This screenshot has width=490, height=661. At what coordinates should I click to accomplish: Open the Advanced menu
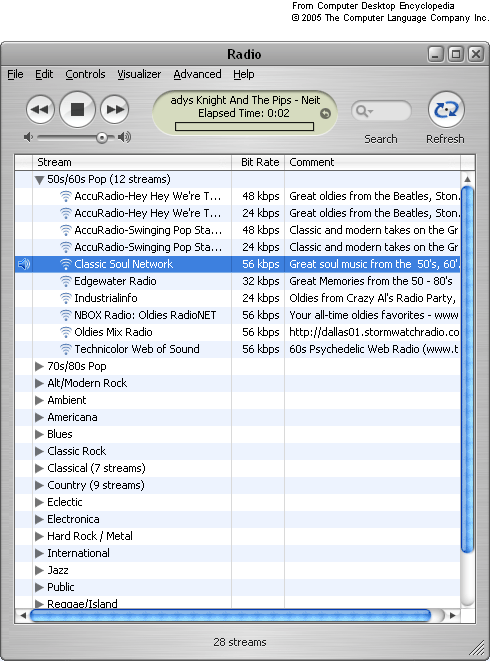point(197,74)
